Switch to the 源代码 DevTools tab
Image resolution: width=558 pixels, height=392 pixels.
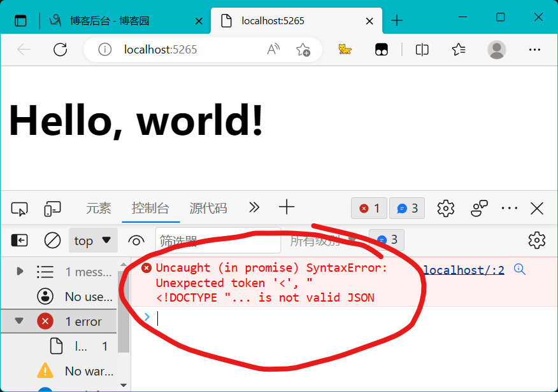208,208
